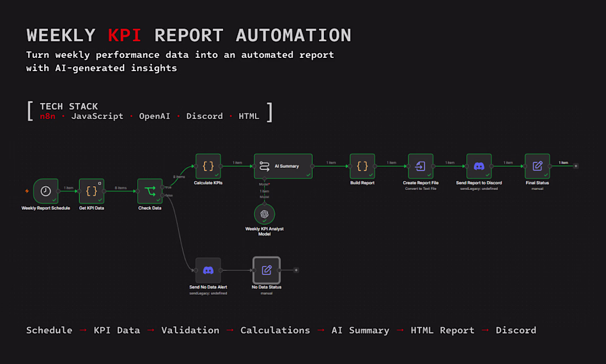Open the Send No Data Alert Discord node
The image size is (606, 364).
click(208, 270)
